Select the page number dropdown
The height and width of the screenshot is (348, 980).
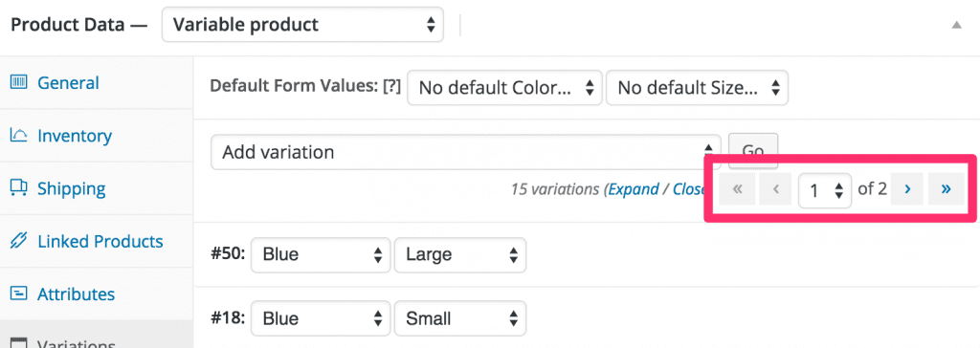[825, 190]
